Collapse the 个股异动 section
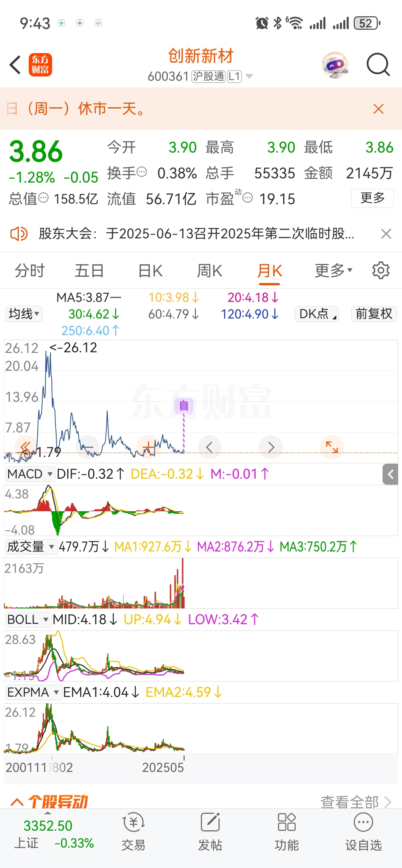This screenshot has height=868, width=402. click(17, 802)
